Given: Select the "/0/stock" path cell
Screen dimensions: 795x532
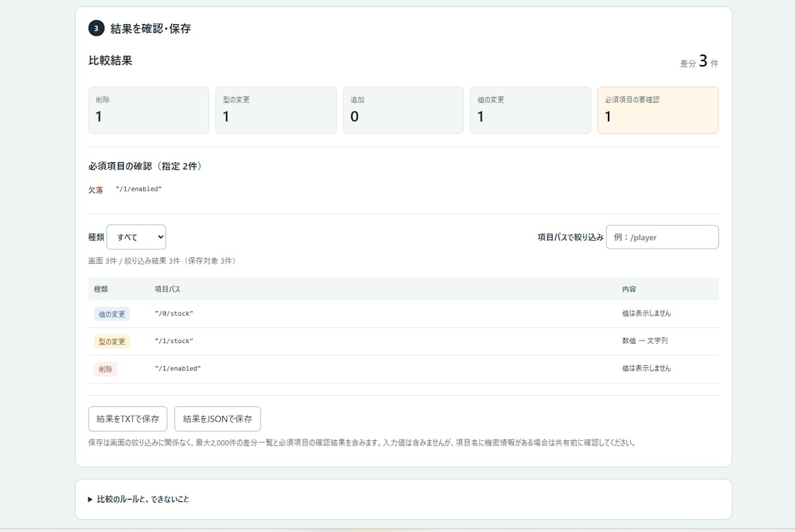Looking at the screenshot, I should (174, 314).
